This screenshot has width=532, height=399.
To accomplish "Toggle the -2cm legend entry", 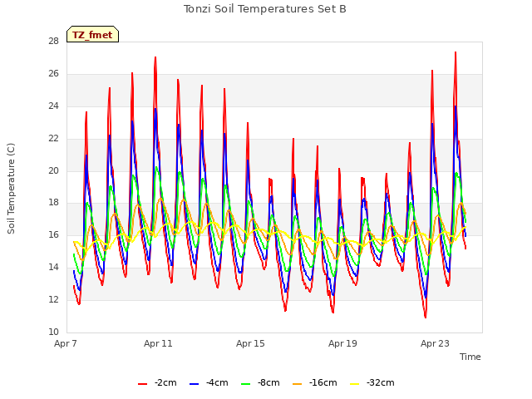I will click(157, 383).
